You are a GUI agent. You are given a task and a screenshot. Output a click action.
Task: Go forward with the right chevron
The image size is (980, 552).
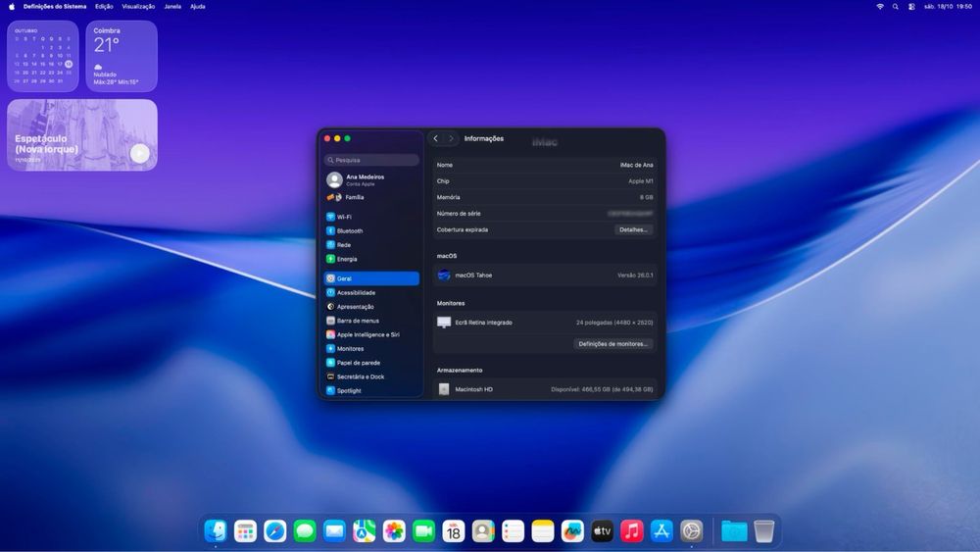[451, 139]
